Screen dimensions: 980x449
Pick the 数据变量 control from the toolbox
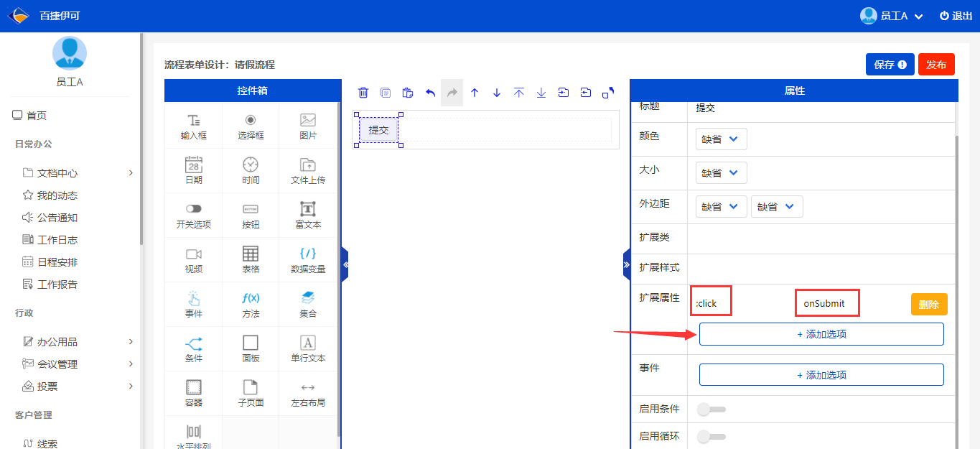[x=308, y=260]
